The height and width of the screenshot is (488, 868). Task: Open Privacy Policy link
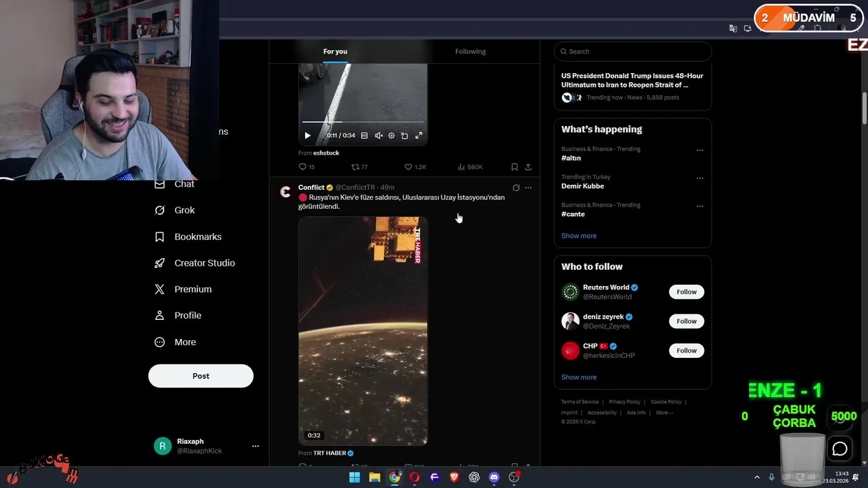(625, 402)
